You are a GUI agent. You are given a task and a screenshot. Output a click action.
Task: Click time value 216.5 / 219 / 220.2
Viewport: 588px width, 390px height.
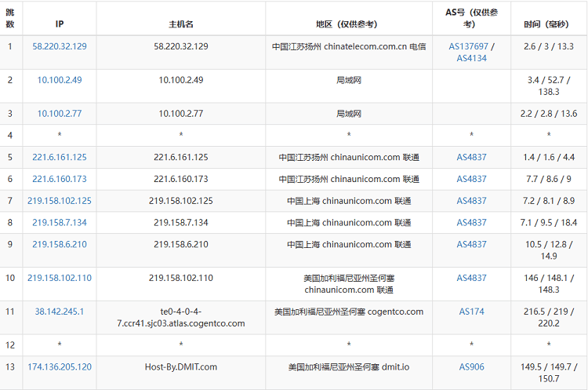[x=549, y=318]
